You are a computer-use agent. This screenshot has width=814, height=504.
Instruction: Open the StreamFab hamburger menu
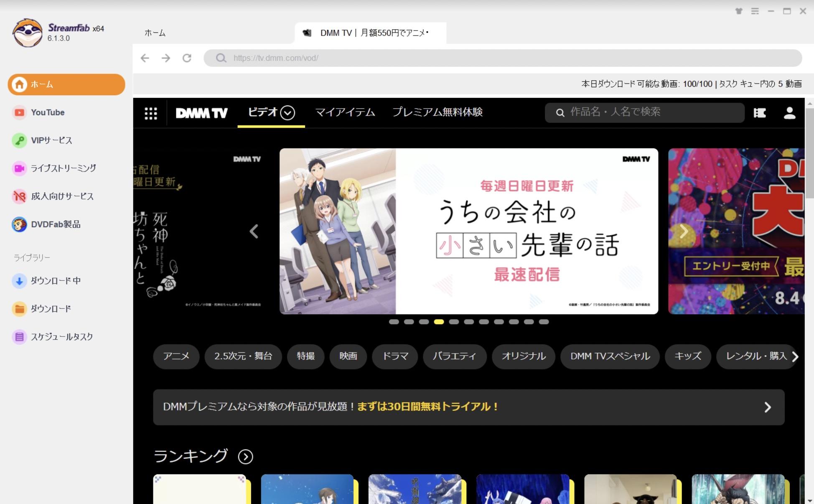[x=755, y=11]
